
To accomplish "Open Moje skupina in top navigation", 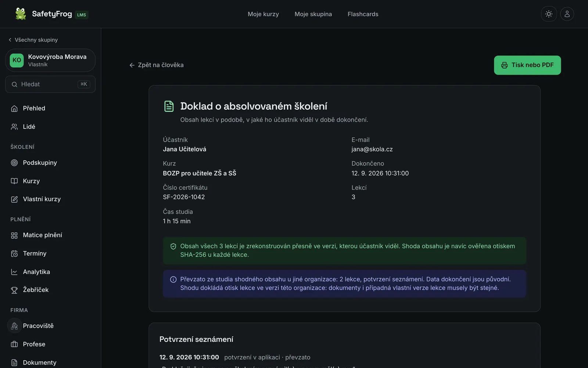I will 313,14.
